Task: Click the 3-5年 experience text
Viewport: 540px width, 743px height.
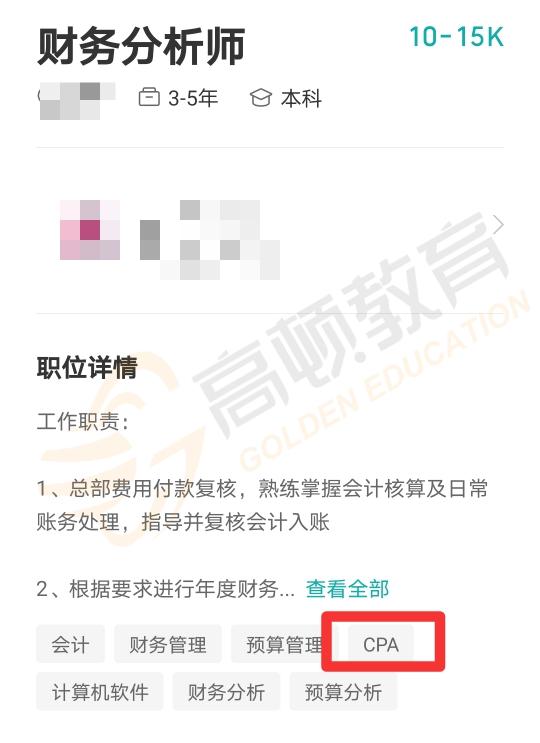Action: (193, 98)
